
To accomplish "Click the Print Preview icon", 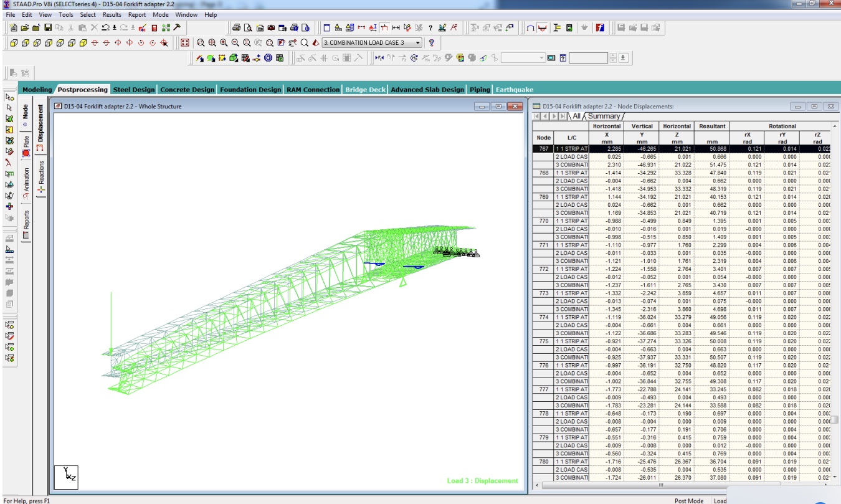I will [x=248, y=27].
